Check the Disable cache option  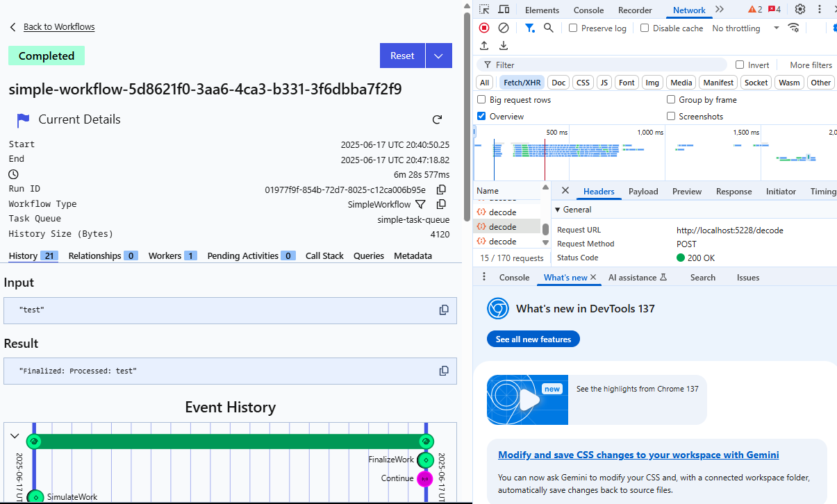point(645,28)
